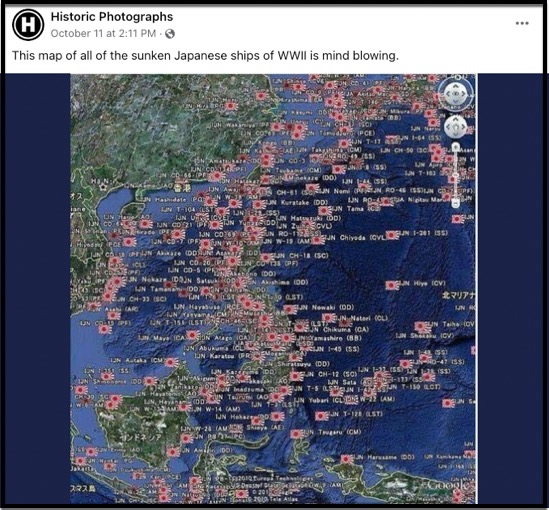Image resolution: width=549 pixels, height=510 pixels.
Task: Click the globe public-audience icon
Action: click(170, 34)
